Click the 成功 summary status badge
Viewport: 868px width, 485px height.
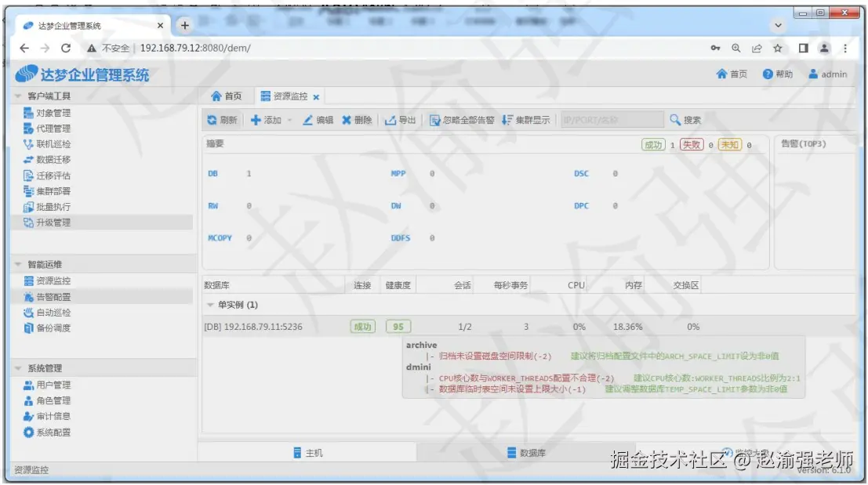tap(653, 145)
